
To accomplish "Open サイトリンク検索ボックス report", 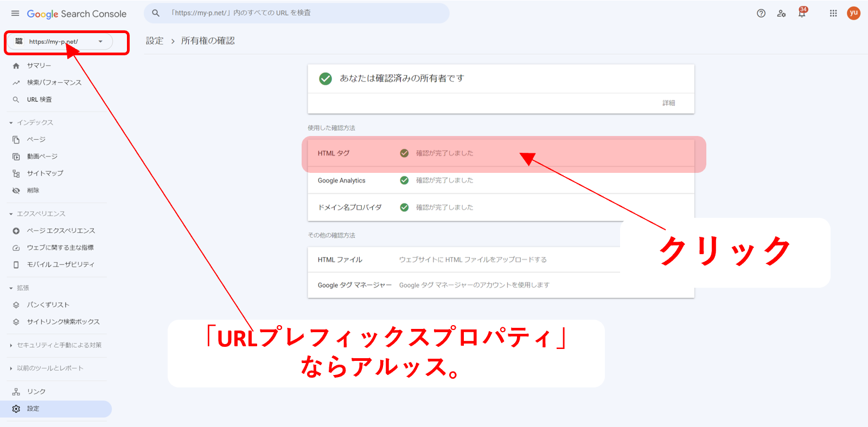I will point(63,322).
